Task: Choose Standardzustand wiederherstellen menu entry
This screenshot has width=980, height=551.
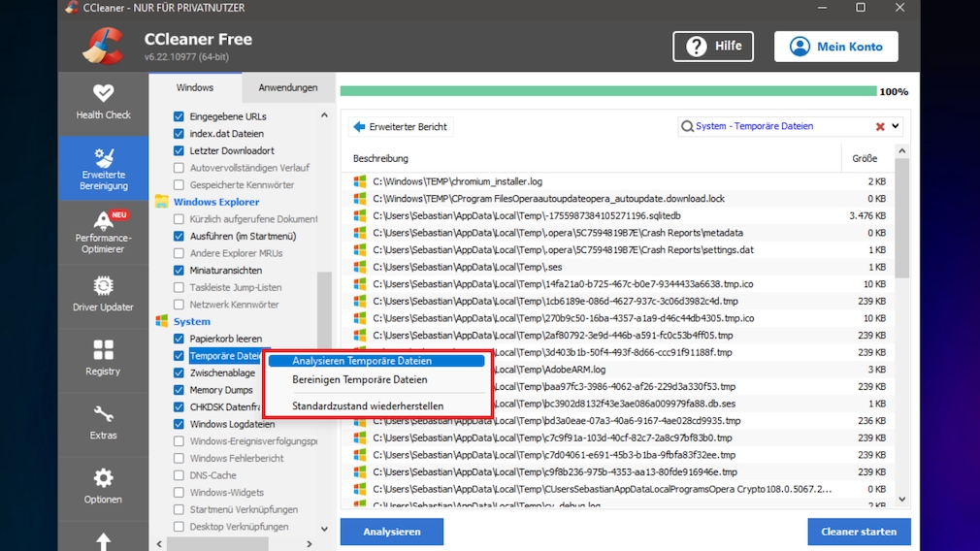Action: (x=376, y=406)
